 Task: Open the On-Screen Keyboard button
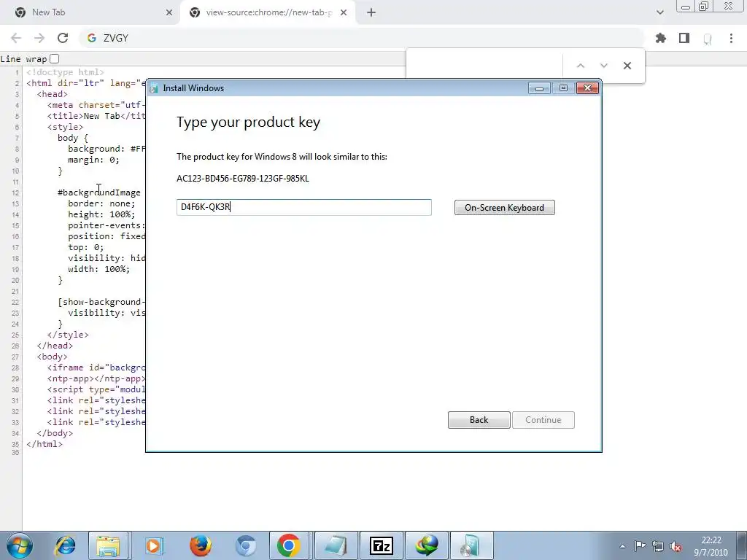tap(505, 208)
